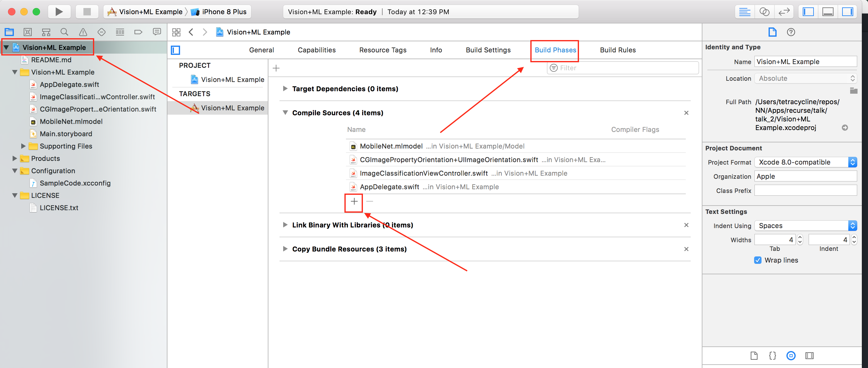Open the Symbol navigator
Viewport: 868px width, 368px height.
pos(46,32)
